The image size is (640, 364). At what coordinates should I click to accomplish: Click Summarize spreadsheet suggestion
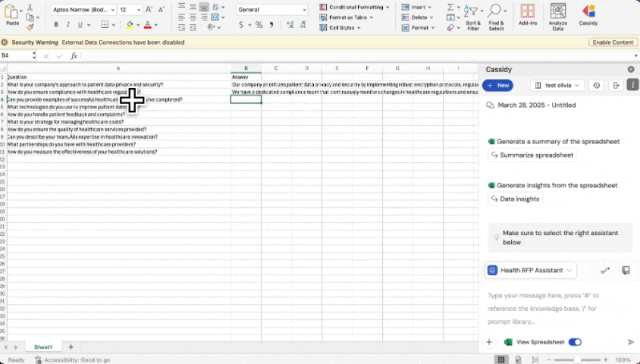click(532, 155)
